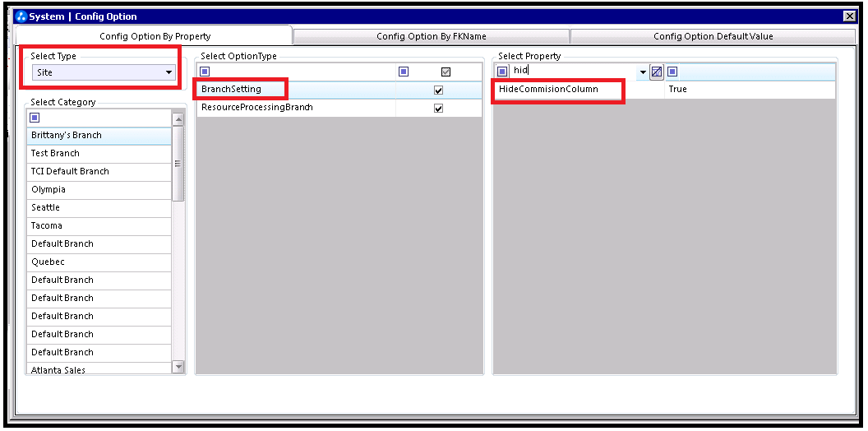Open the Select Type dropdown showing Site
Image resolution: width=868 pixels, height=431 pixels.
coord(104,72)
